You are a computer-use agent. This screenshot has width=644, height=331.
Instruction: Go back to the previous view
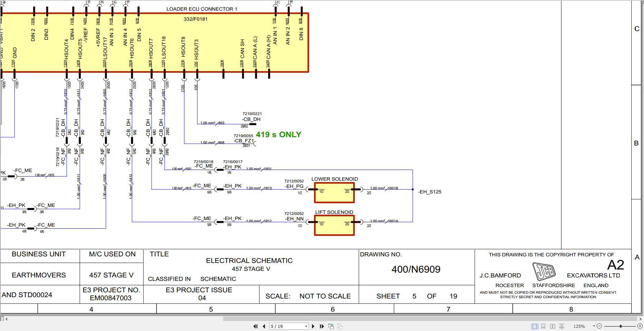click(x=331, y=326)
